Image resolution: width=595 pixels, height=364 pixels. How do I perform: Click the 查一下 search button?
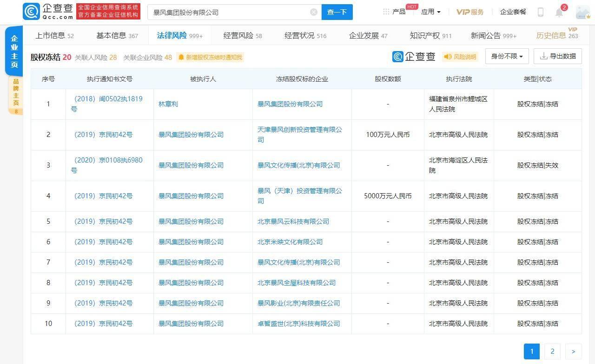pos(337,12)
